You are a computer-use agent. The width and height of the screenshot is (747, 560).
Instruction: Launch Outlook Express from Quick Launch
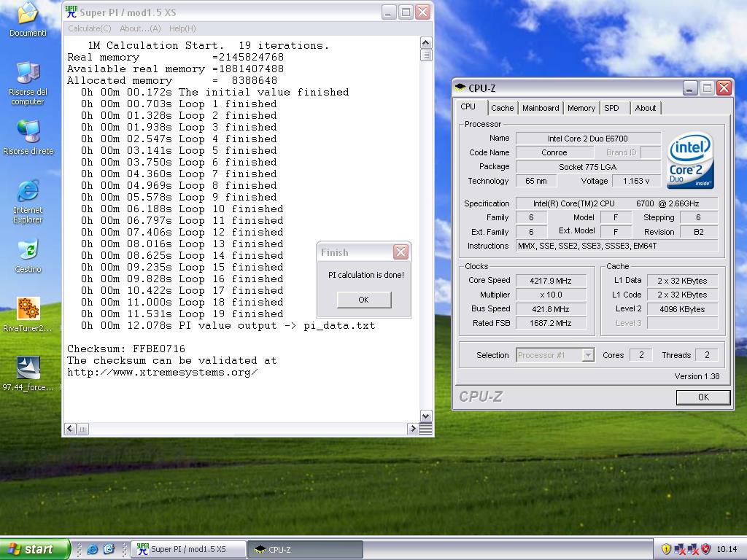109,549
